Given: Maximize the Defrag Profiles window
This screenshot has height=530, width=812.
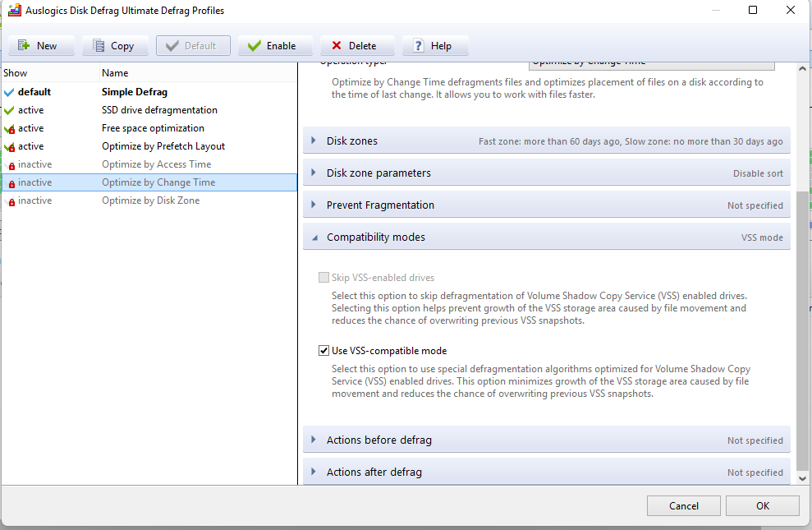Looking at the screenshot, I should pos(753,10).
